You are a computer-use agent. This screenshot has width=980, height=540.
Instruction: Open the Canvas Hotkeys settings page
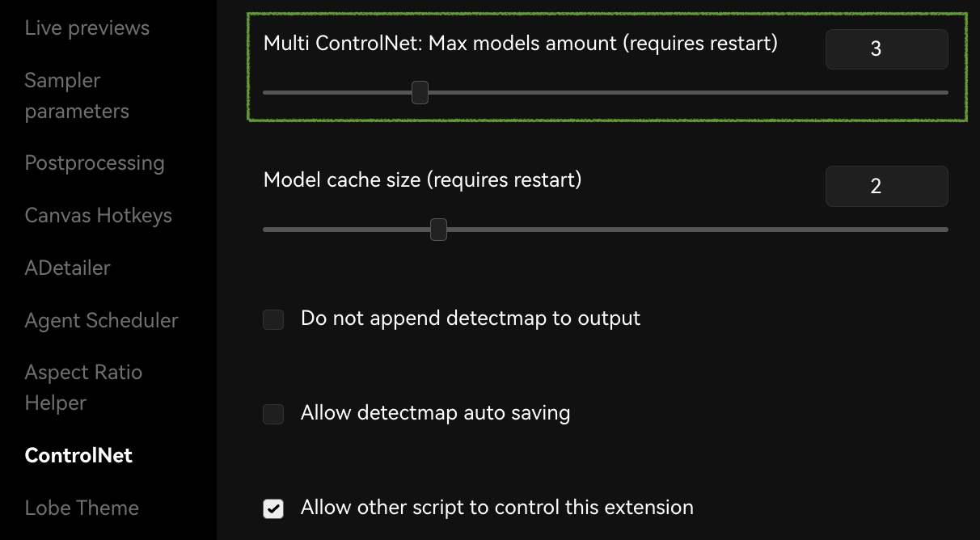pyautogui.click(x=99, y=216)
